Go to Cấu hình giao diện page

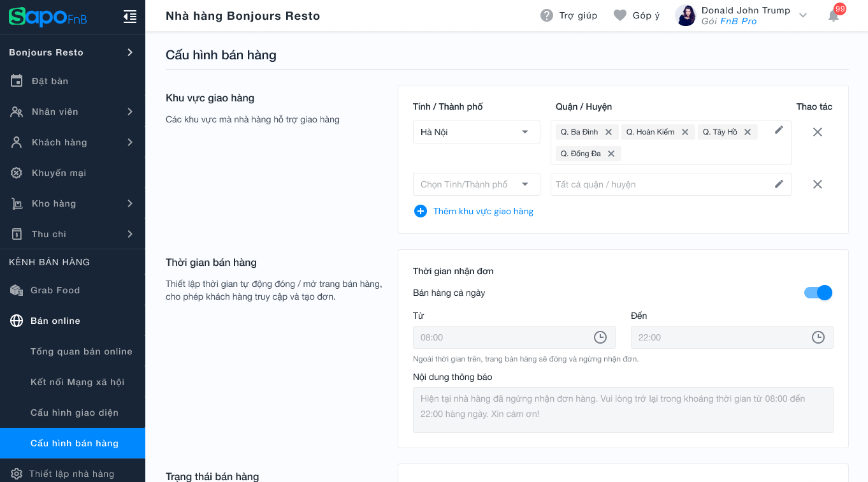tap(75, 413)
